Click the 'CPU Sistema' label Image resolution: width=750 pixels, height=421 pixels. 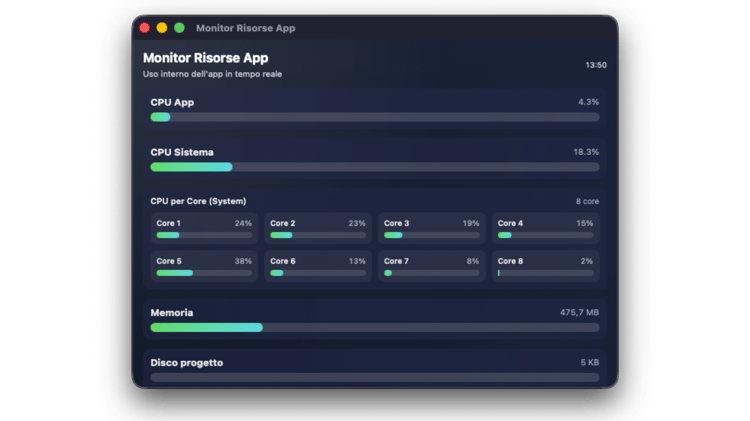tap(182, 152)
